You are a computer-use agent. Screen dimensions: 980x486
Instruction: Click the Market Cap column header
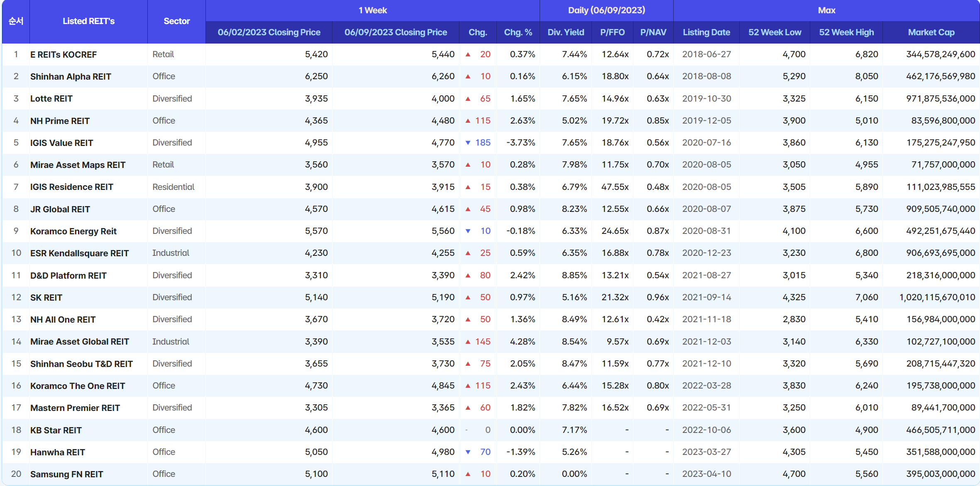[x=931, y=32]
